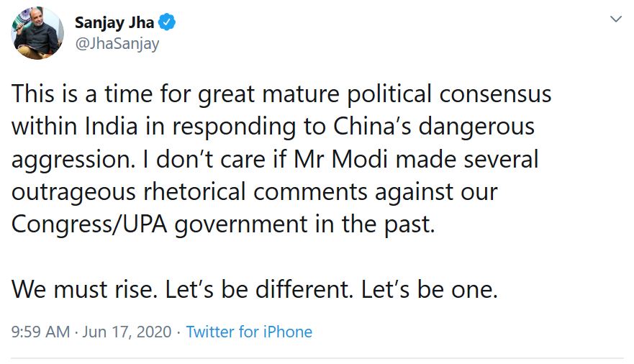Open the tweet options chevron menu

616,19
